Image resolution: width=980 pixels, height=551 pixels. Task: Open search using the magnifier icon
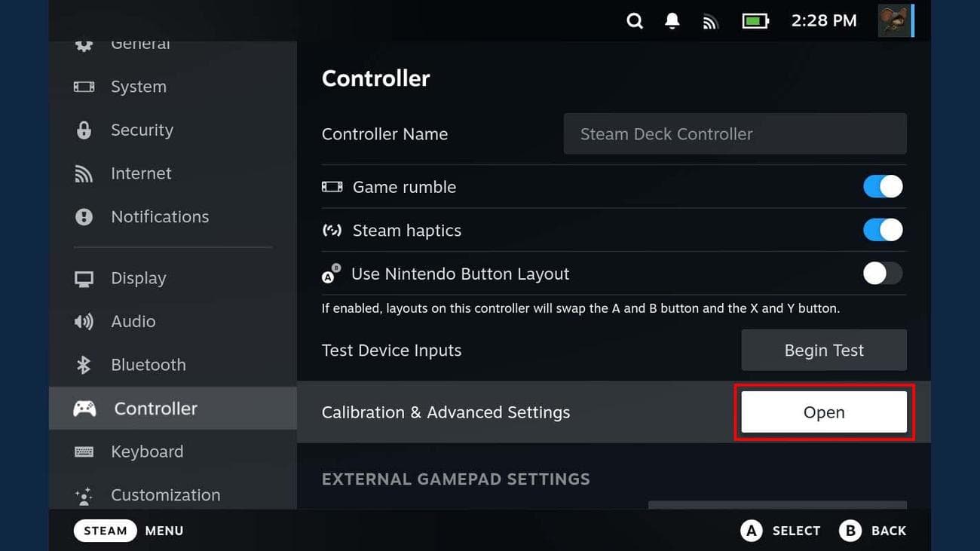(x=635, y=20)
